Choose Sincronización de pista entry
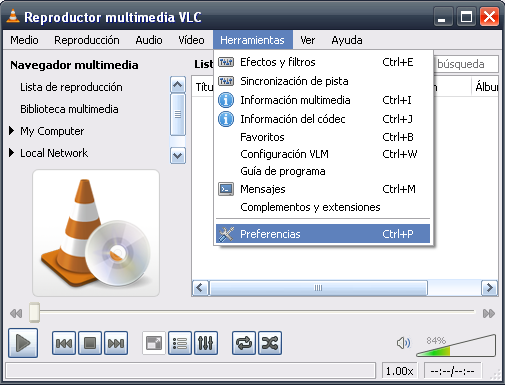Image resolution: width=505 pixels, height=385 pixels. pyautogui.click(x=323, y=81)
